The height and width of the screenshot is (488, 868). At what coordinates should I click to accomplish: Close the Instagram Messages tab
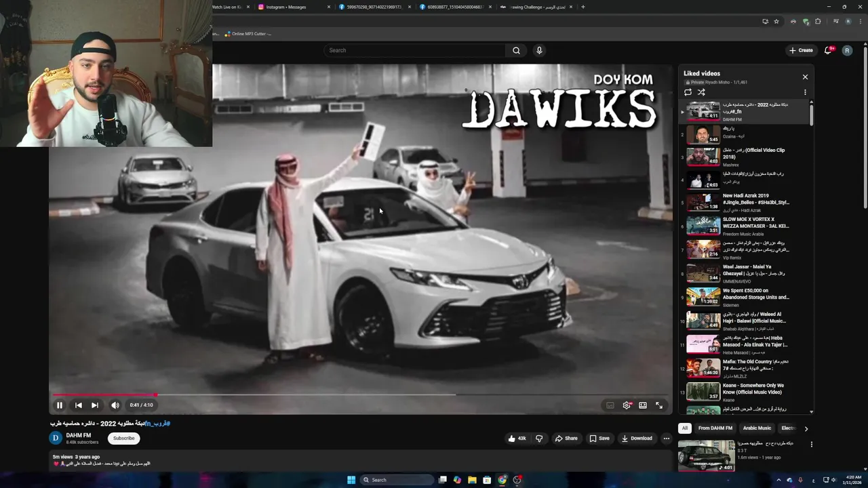[329, 7]
